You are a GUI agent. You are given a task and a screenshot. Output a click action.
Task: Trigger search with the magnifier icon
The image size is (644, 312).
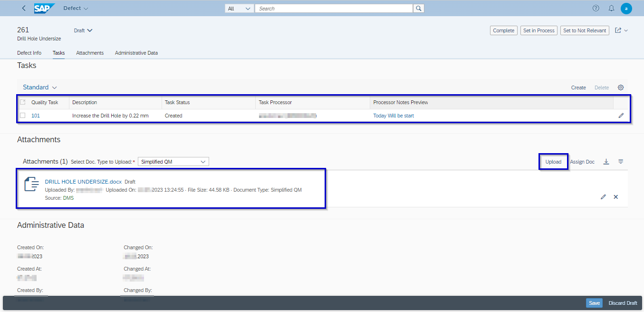(418, 8)
